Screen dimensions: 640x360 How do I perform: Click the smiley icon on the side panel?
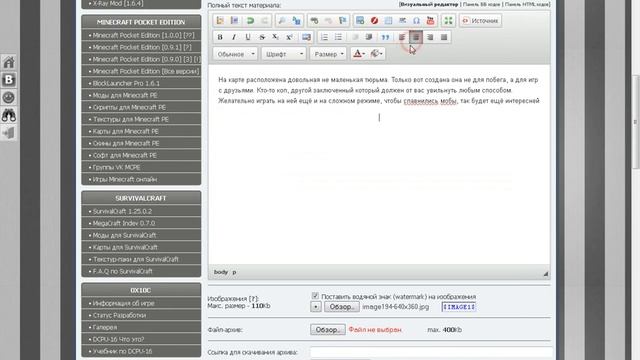pos(9,98)
